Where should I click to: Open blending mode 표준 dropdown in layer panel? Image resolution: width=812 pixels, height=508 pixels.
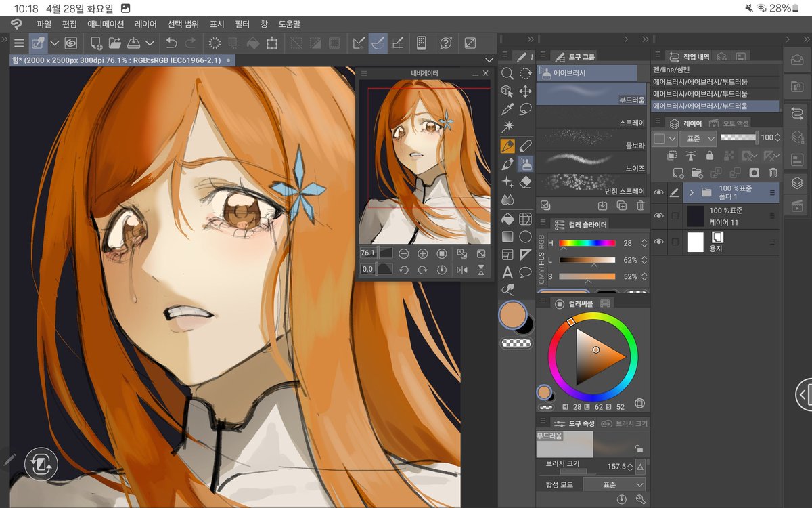click(x=698, y=137)
